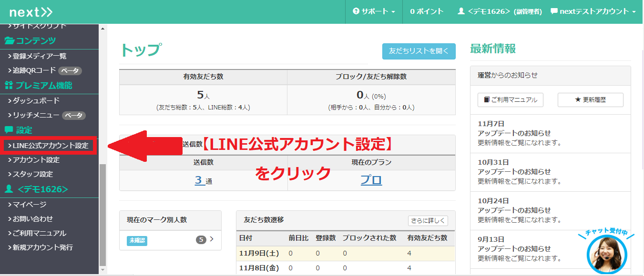Click the user silhouette icon in header
The height and width of the screenshot is (276, 644).
[x=461, y=11]
